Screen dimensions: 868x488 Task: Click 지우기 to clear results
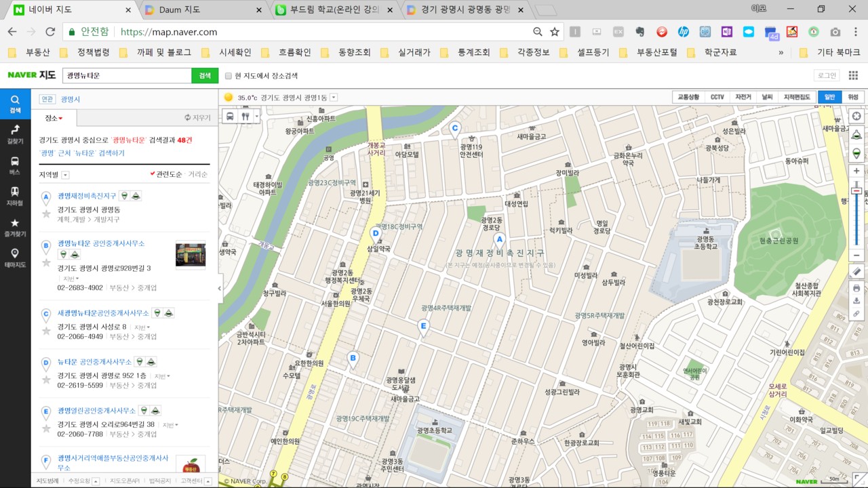(197, 118)
